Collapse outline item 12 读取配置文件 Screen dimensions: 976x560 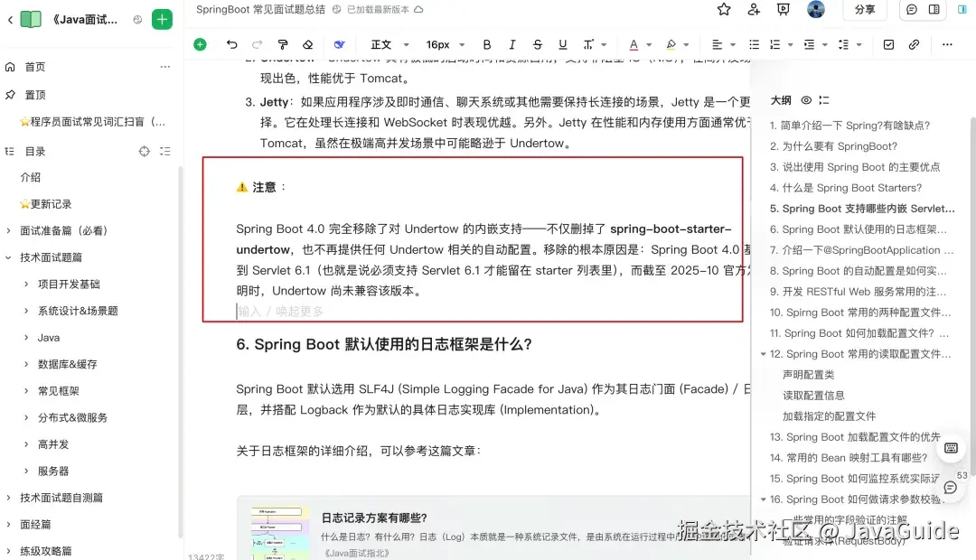click(763, 354)
